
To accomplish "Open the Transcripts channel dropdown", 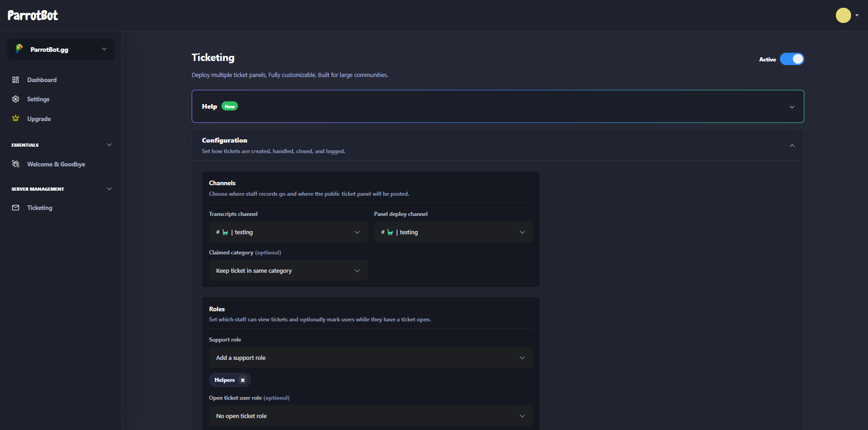I will [288, 232].
